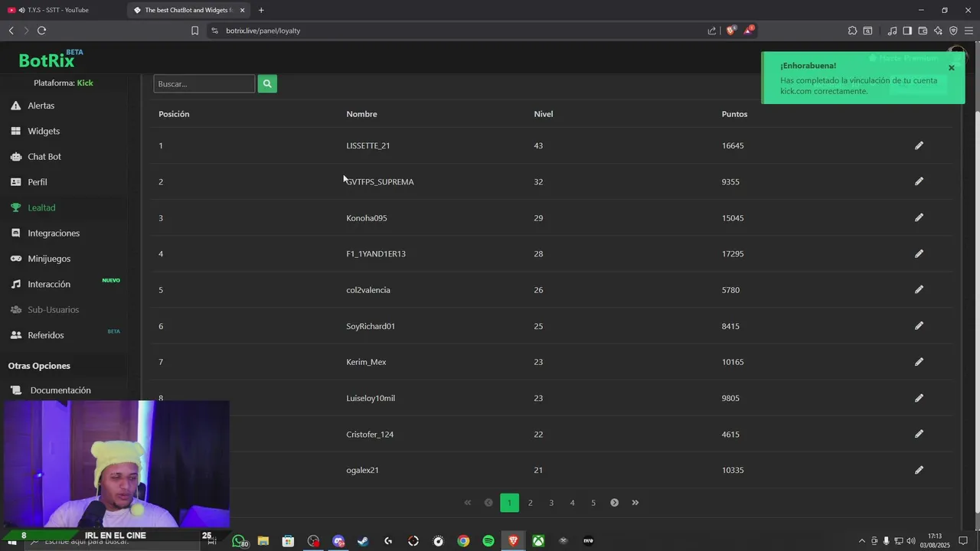Image resolution: width=980 pixels, height=551 pixels.
Task: Edit SoyRichard01 row with pencil icon
Action: tap(919, 325)
